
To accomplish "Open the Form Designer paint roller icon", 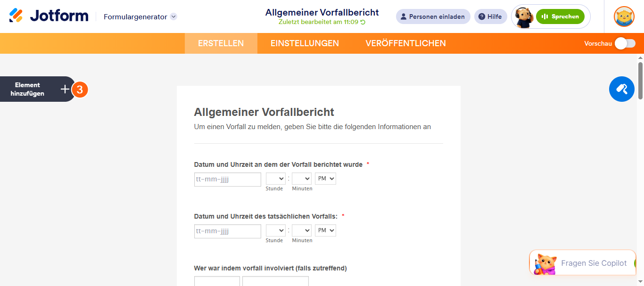I will [621, 89].
